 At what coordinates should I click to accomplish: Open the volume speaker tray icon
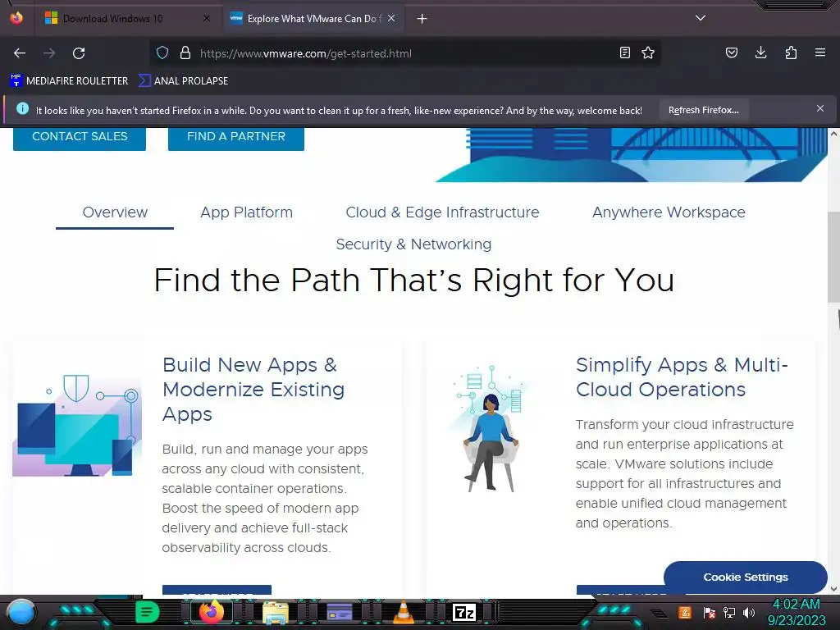coord(749,612)
